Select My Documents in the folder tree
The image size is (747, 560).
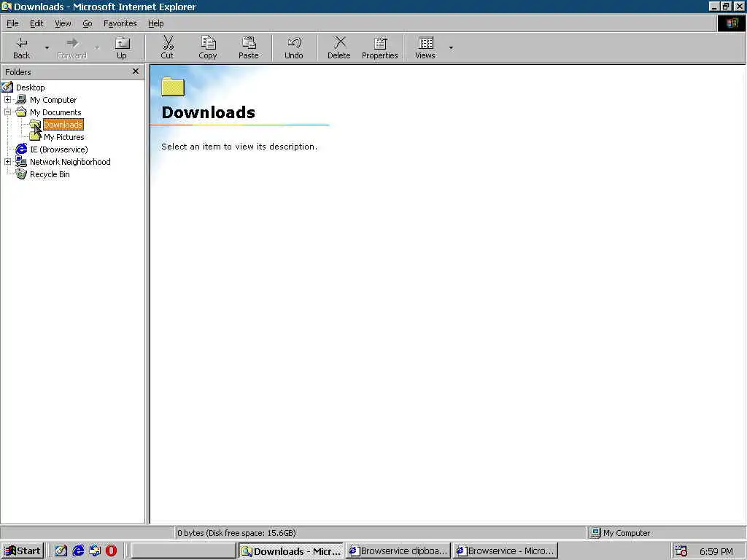tap(55, 112)
